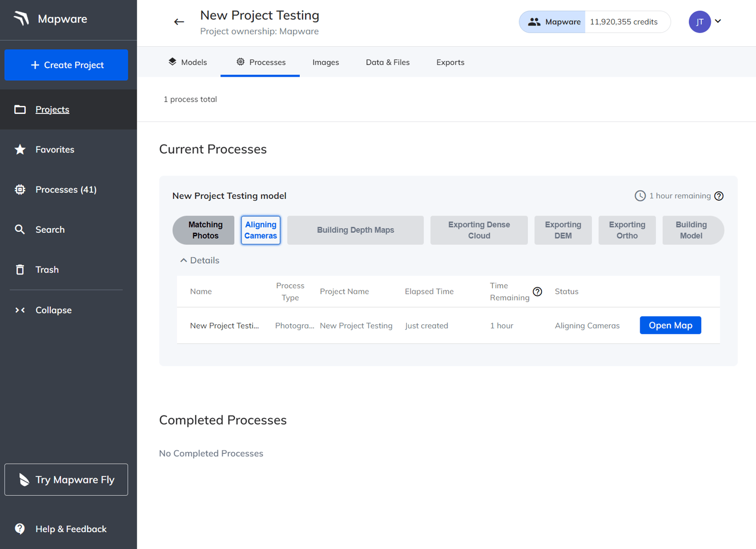Viewport: 756px width, 549px height.
Task: Click the Search magnifier in sidebar
Action: (20, 230)
